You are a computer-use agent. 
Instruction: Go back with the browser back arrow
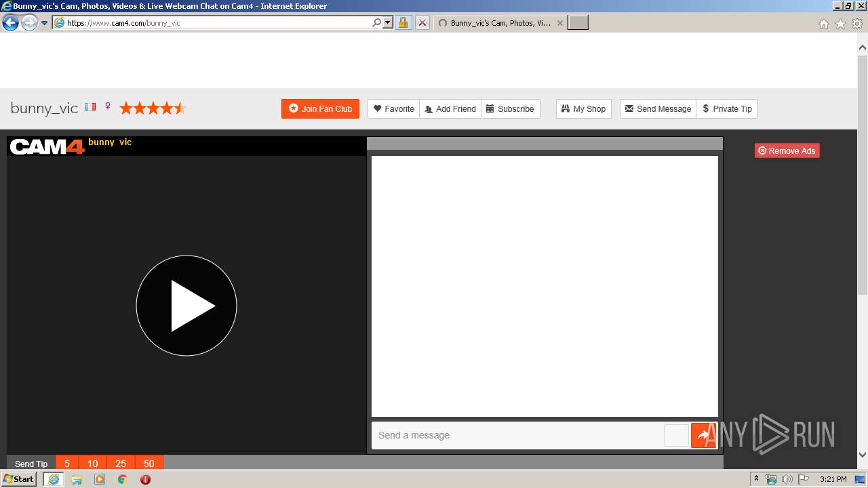click(x=10, y=23)
